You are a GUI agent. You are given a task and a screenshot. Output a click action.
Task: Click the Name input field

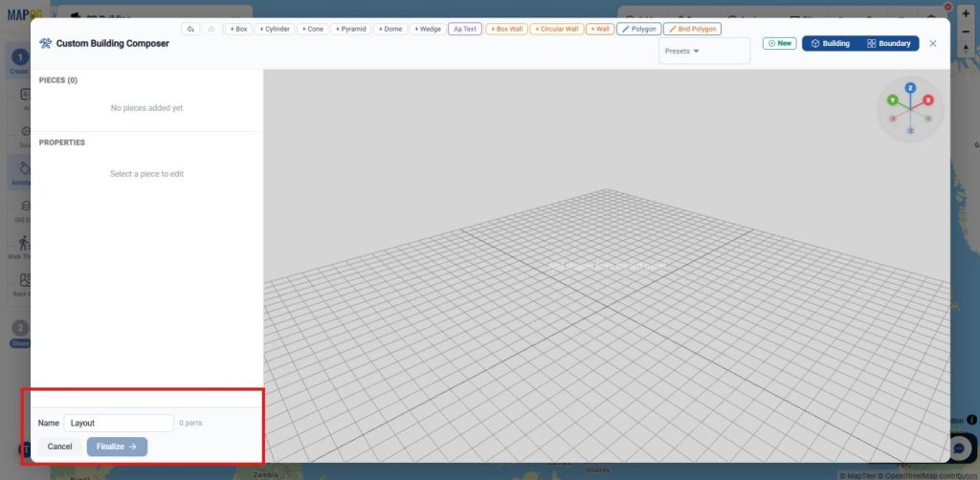(x=119, y=424)
